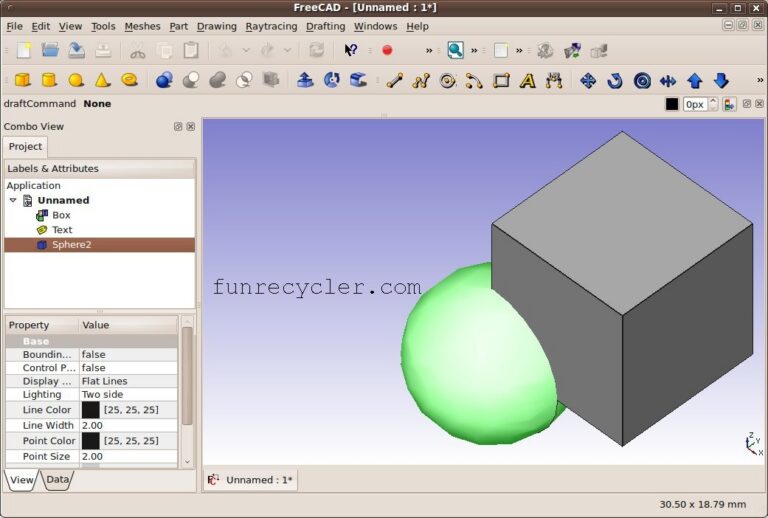This screenshot has width=768, height=518.
Task: Select the Draft Text tool
Action: tap(528, 80)
